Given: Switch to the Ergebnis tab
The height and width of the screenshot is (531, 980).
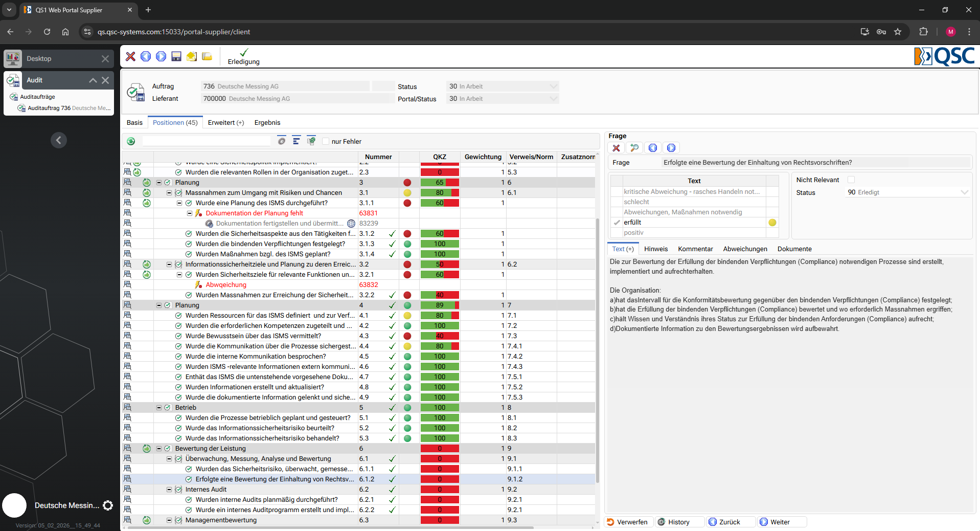Looking at the screenshot, I should (267, 122).
